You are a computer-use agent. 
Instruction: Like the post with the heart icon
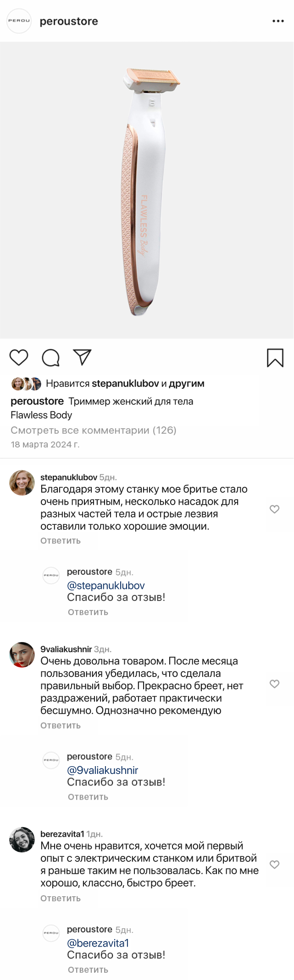tap(19, 358)
